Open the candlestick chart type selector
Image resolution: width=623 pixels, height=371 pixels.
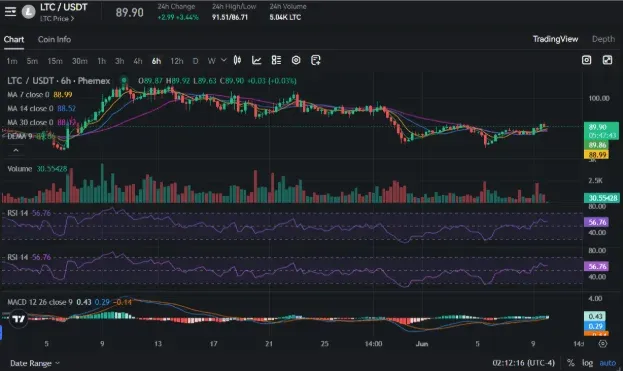[x=237, y=60]
